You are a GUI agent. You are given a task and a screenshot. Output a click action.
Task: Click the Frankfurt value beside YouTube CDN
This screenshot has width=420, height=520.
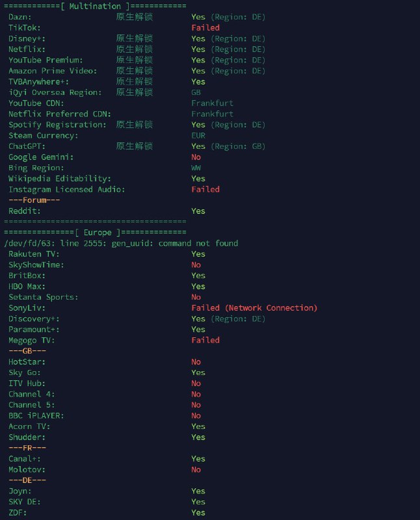(x=212, y=103)
